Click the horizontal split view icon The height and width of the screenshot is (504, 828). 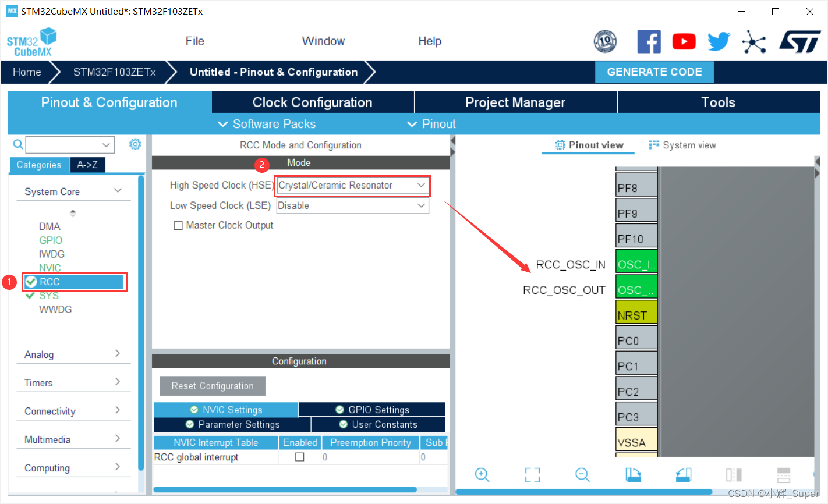tap(784, 475)
